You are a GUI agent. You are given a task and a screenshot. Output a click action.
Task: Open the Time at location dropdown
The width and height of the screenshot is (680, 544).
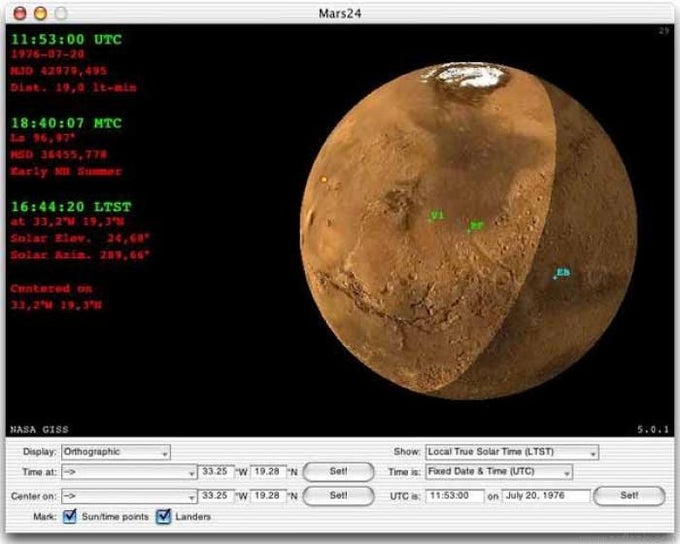click(x=129, y=472)
